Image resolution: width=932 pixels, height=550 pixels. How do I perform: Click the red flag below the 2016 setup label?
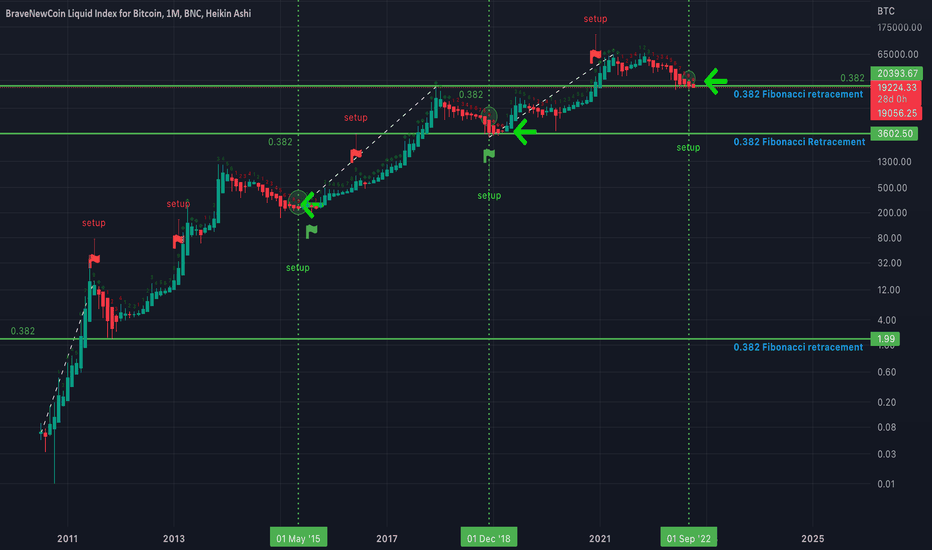pos(356,155)
